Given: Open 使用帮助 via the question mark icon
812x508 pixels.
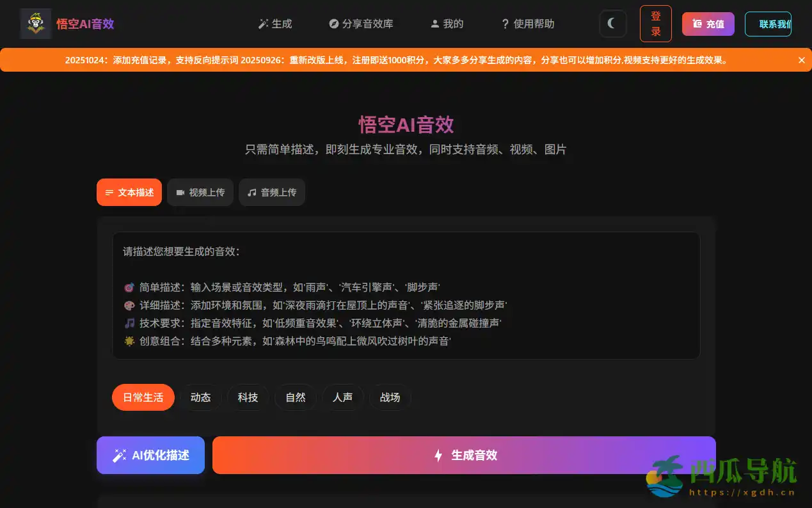Looking at the screenshot, I should coord(505,24).
